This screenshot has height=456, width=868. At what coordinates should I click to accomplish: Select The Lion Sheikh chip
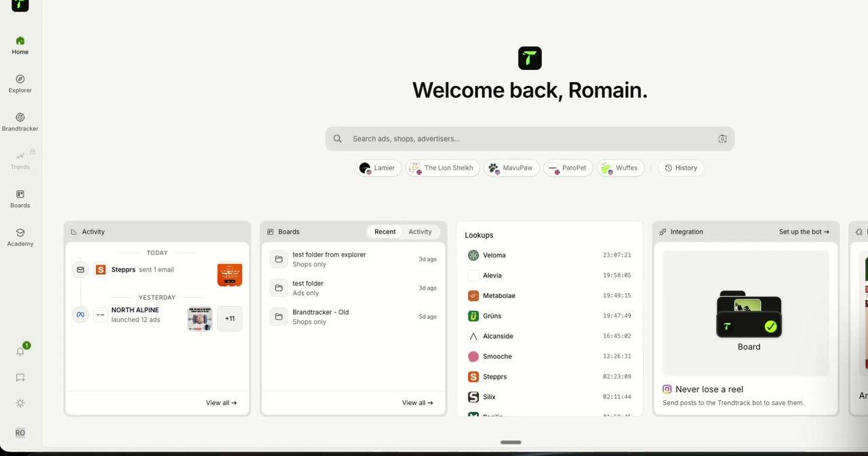point(443,168)
